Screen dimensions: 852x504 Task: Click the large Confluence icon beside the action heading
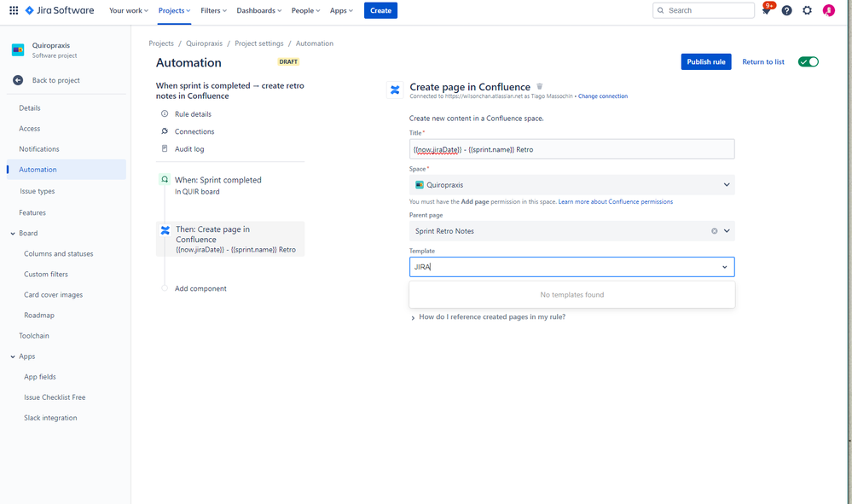click(x=395, y=90)
